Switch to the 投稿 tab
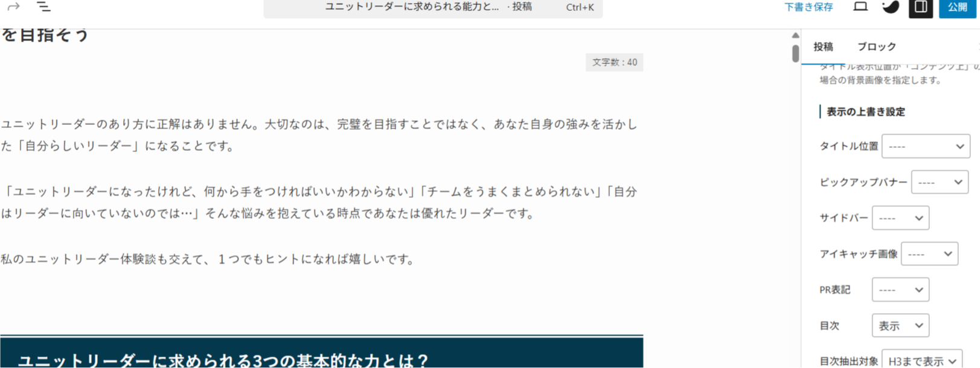Image resolution: width=980 pixels, height=368 pixels. [823, 46]
